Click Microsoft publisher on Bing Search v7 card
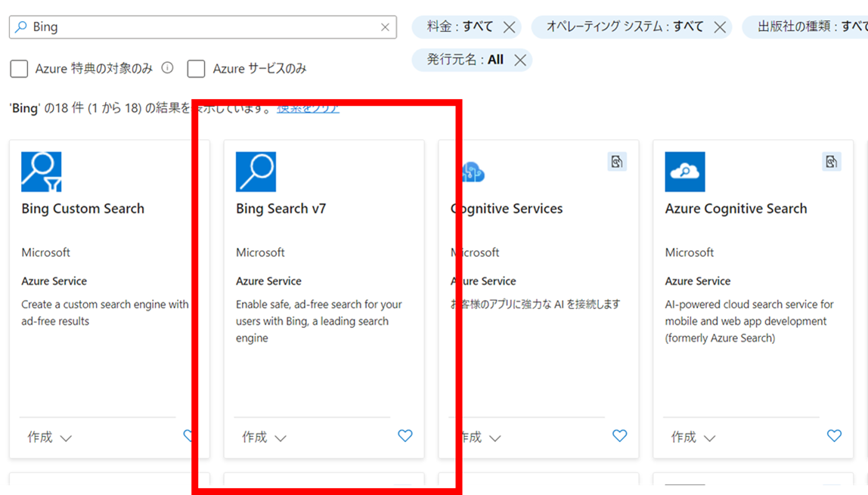The height and width of the screenshot is (495, 868). 260,252
